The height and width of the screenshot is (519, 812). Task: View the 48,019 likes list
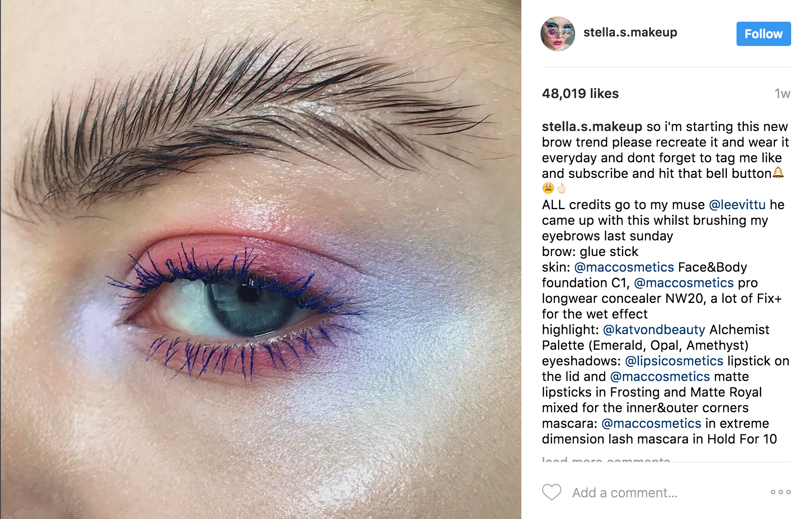click(x=580, y=93)
